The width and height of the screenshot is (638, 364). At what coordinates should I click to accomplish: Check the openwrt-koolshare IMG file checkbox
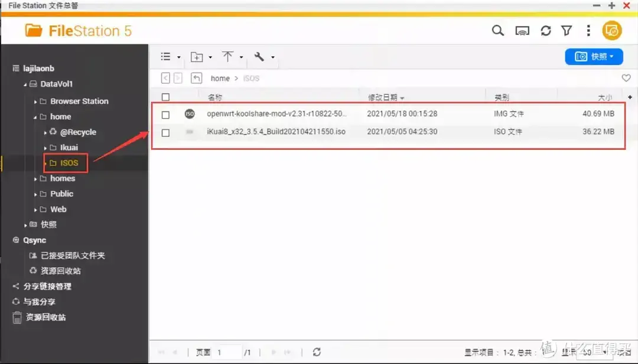[165, 114]
